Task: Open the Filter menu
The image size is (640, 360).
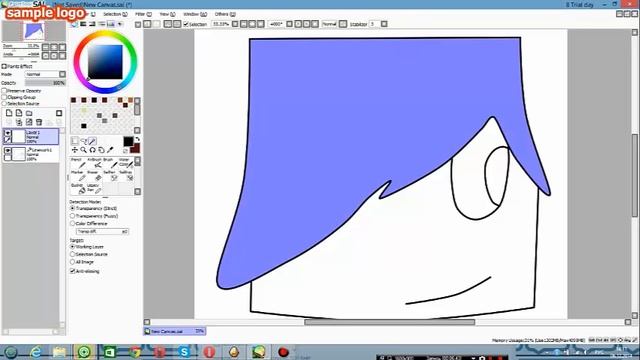Action: [x=143, y=14]
